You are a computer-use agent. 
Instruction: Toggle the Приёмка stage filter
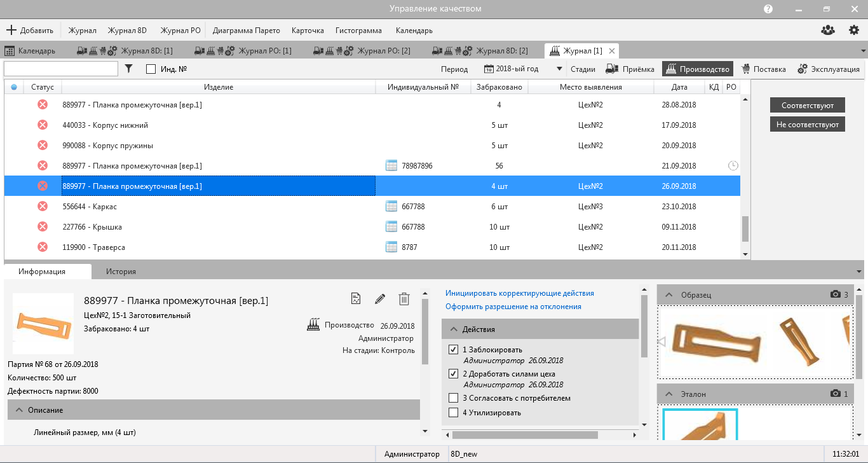tap(630, 69)
